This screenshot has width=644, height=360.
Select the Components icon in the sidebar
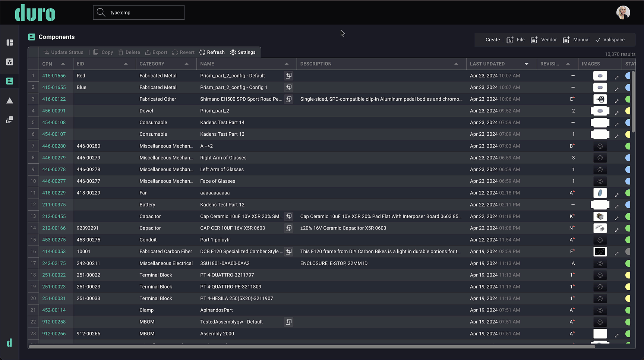pyautogui.click(x=10, y=81)
